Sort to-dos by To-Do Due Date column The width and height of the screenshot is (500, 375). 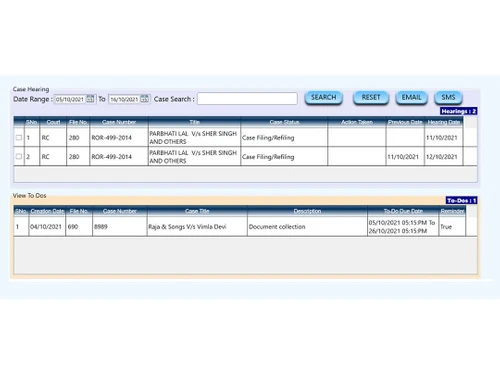[x=403, y=211]
